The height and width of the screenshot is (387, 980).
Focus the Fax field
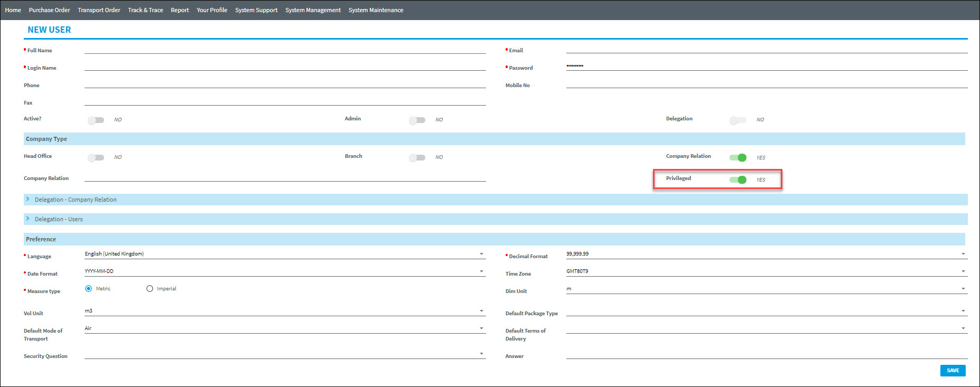tap(285, 101)
